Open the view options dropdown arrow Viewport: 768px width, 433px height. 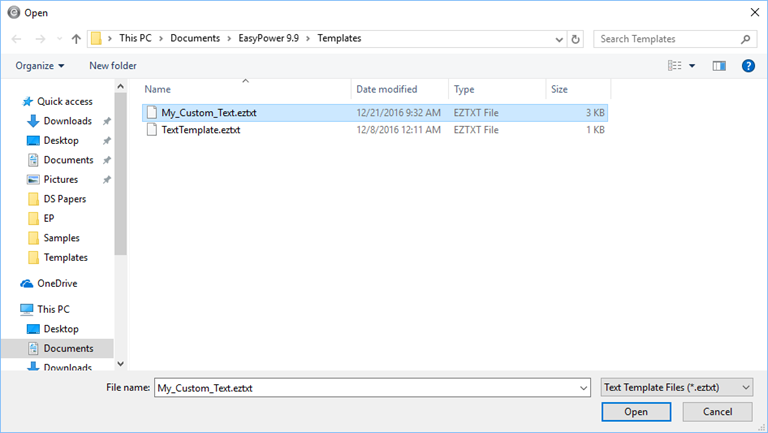692,66
